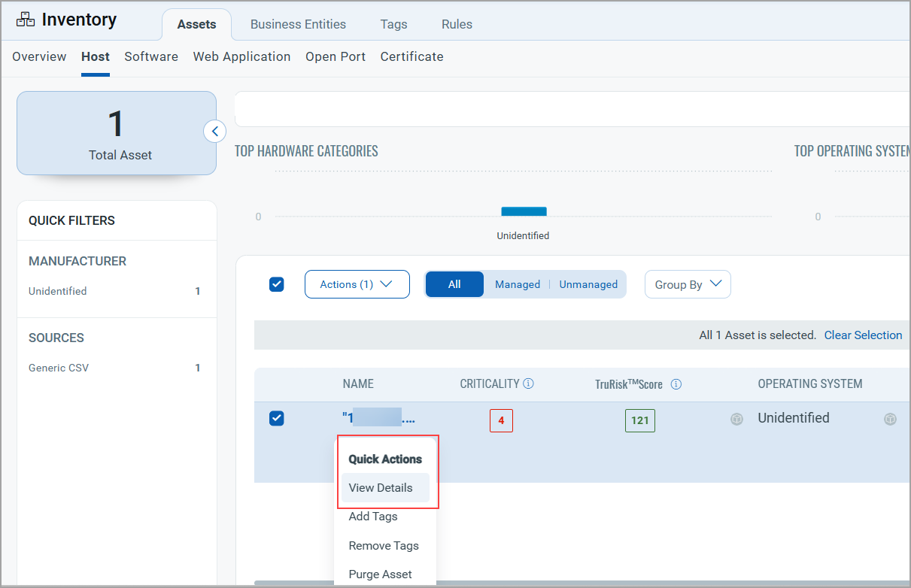
Task: Click the Clear Selection link
Action: 863,335
